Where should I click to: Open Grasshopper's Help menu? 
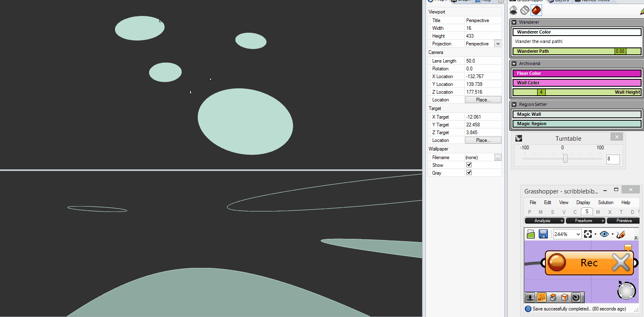tap(626, 202)
